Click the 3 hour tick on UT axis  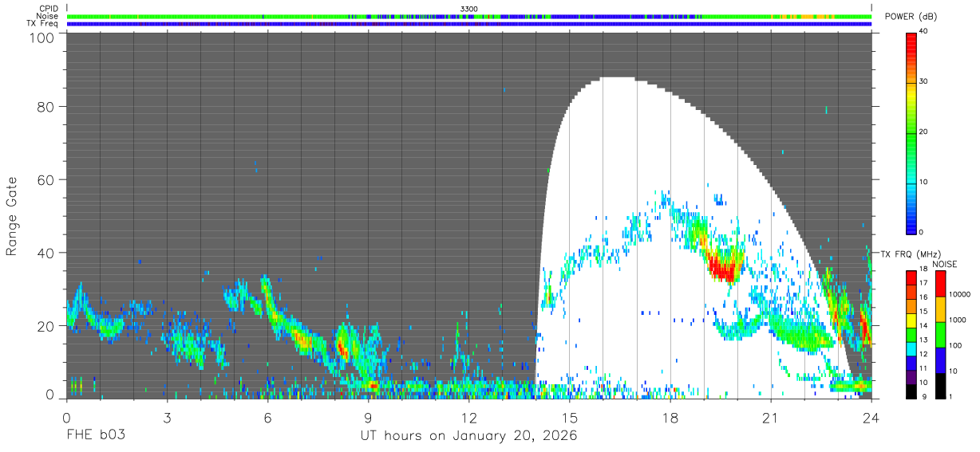[x=167, y=418]
